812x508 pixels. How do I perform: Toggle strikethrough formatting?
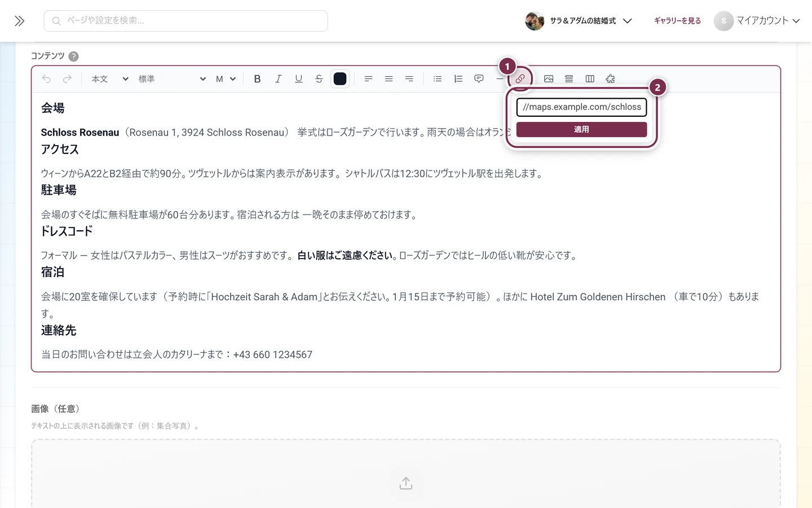tap(319, 79)
